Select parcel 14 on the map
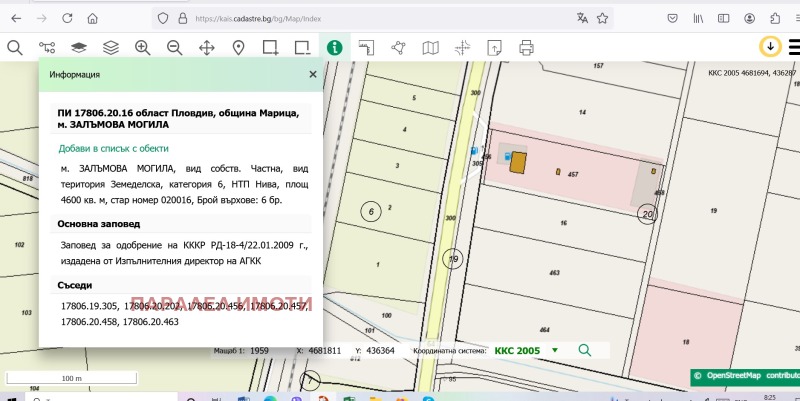 point(582,112)
